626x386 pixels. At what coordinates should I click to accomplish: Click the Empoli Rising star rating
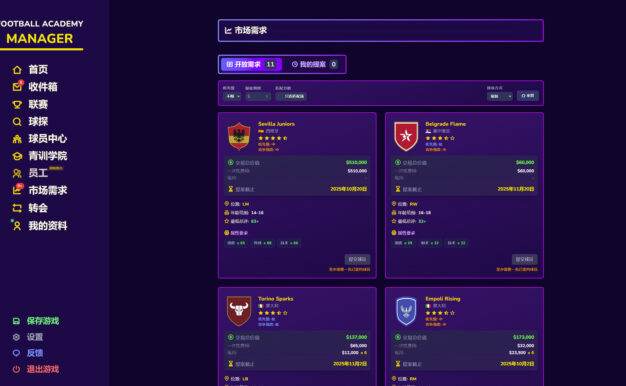(440, 313)
